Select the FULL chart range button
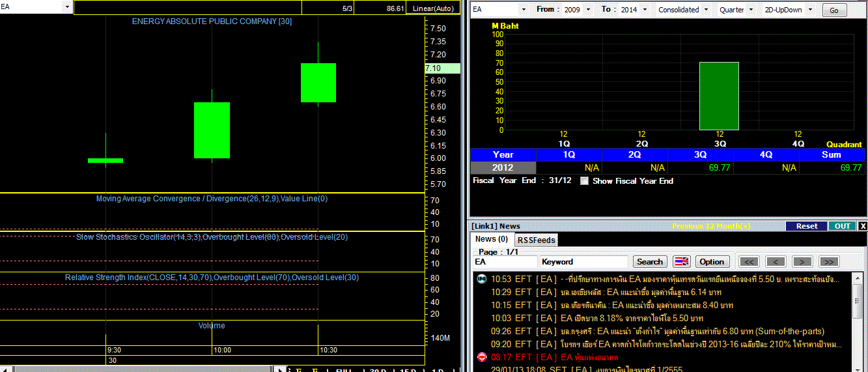The width and height of the screenshot is (868, 372). coord(343,369)
